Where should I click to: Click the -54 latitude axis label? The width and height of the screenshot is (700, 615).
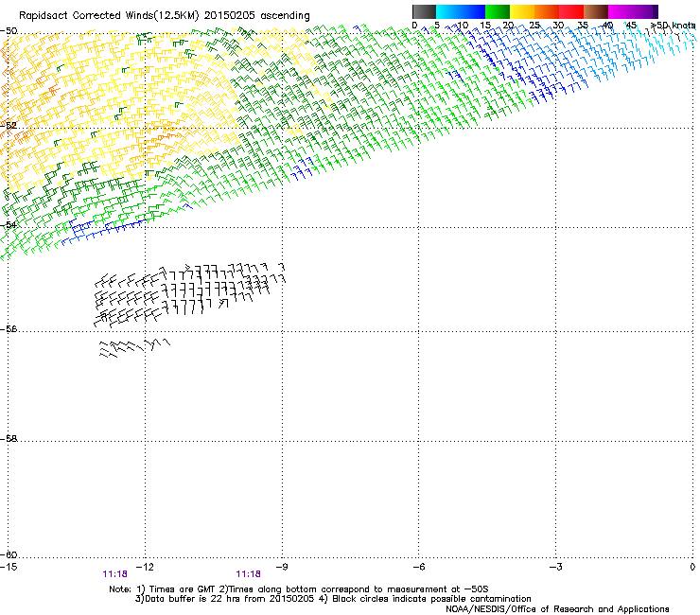[x=9, y=224]
